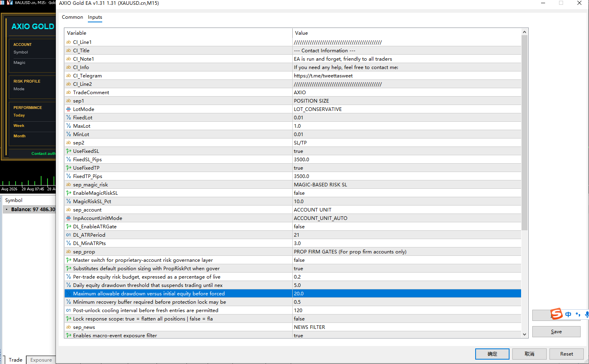The width and height of the screenshot is (589, 364).
Task: Edit the FixedSL_Pips value 3500.0
Action: (407, 159)
